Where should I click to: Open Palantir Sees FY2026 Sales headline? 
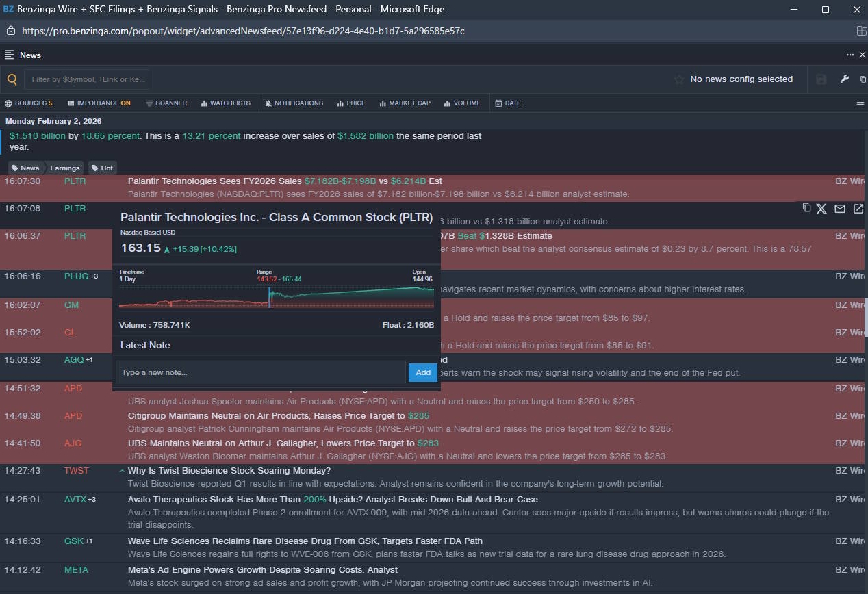point(285,181)
